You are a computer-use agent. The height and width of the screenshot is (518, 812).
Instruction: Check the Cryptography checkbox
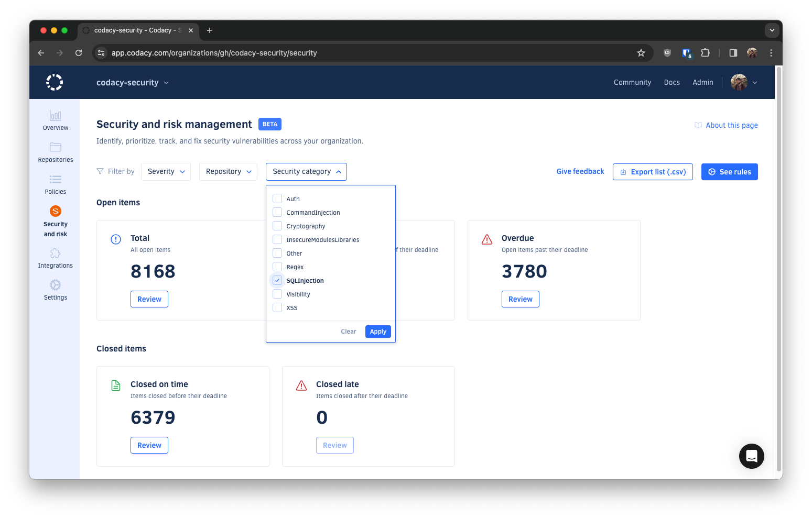pos(277,226)
